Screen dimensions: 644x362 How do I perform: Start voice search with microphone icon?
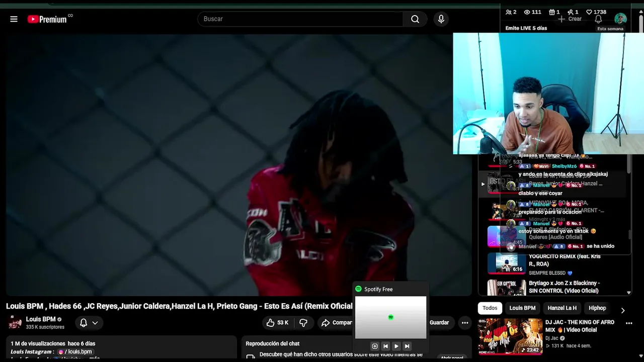click(441, 19)
